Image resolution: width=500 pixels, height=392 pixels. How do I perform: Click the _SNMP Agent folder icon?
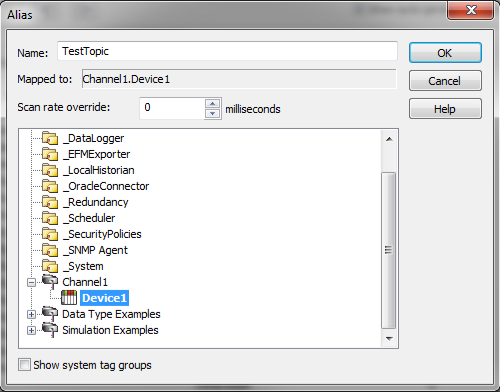50,250
